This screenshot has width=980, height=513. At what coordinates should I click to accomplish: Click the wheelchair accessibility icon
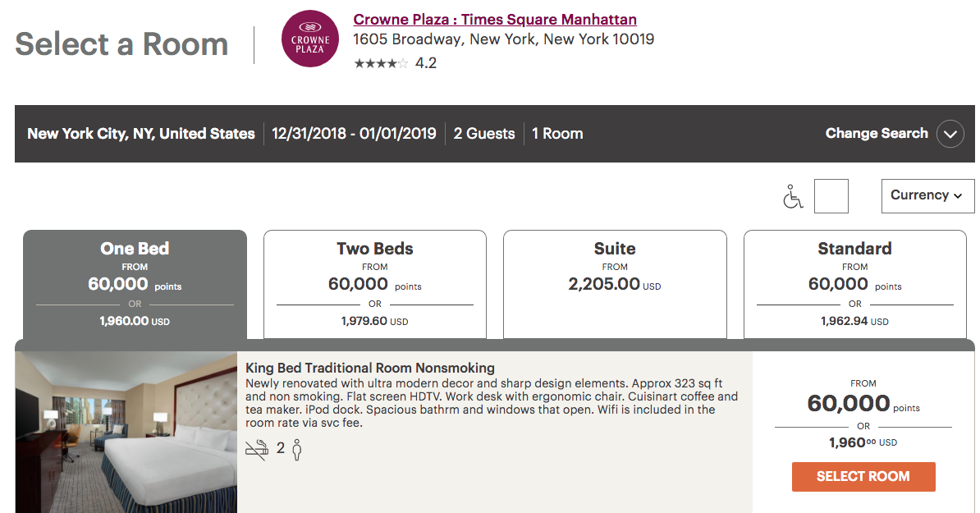click(x=792, y=197)
